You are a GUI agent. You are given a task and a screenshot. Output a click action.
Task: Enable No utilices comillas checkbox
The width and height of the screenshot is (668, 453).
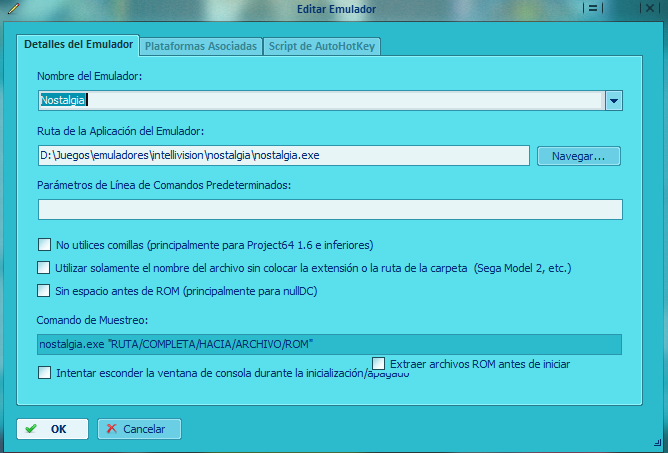(x=44, y=245)
